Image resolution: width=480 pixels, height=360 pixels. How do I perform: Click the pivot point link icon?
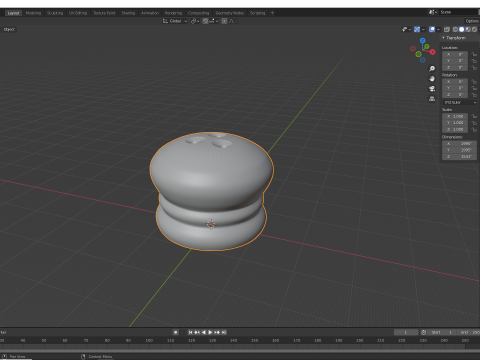click(193, 21)
